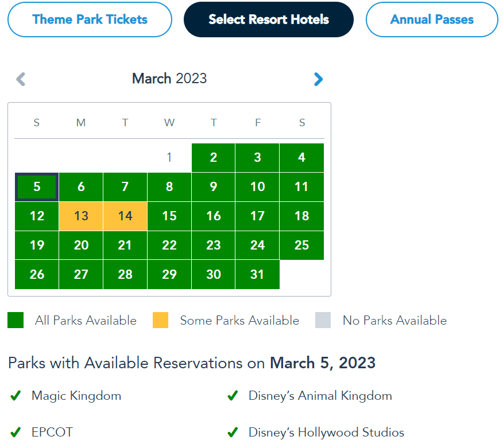
Task: Click the Magic Kingdom park name
Action: click(x=76, y=396)
